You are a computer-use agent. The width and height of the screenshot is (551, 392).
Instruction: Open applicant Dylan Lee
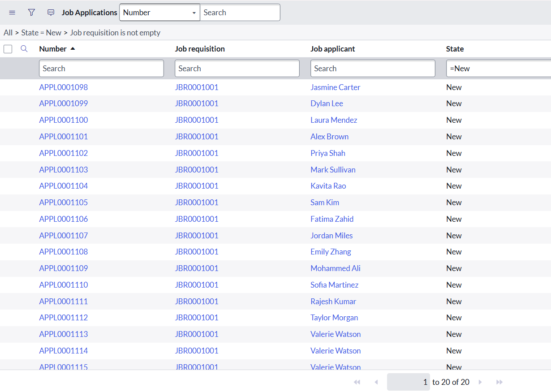[327, 103]
